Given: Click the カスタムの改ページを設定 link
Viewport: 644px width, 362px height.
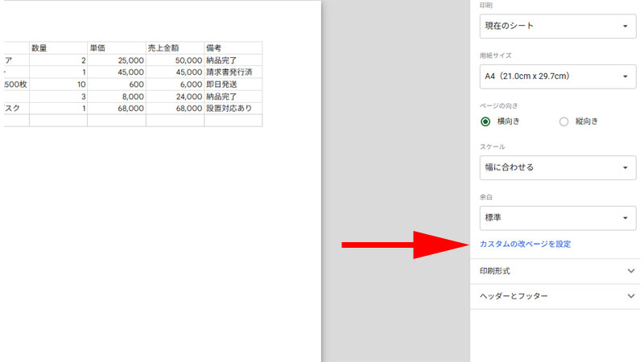Looking at the screenshot, I should tap(526, 244).
